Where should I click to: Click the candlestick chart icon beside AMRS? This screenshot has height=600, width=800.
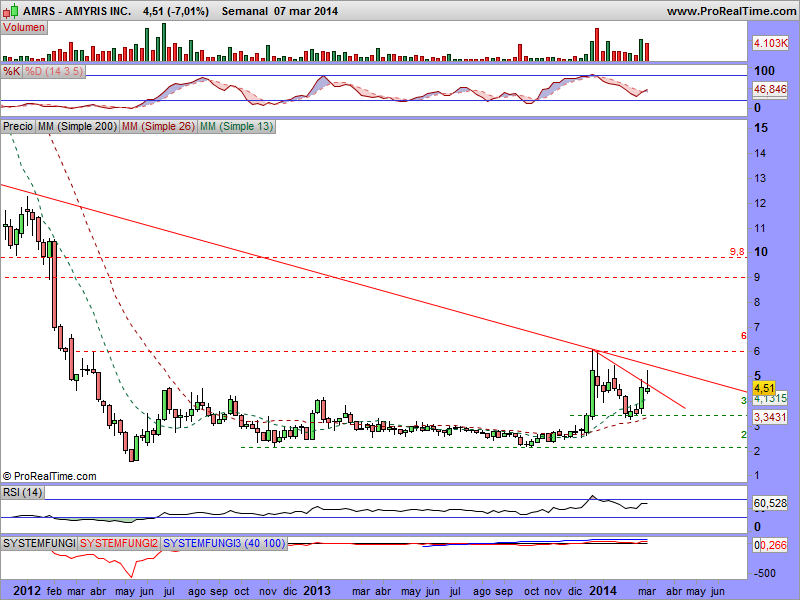(10, 10)
